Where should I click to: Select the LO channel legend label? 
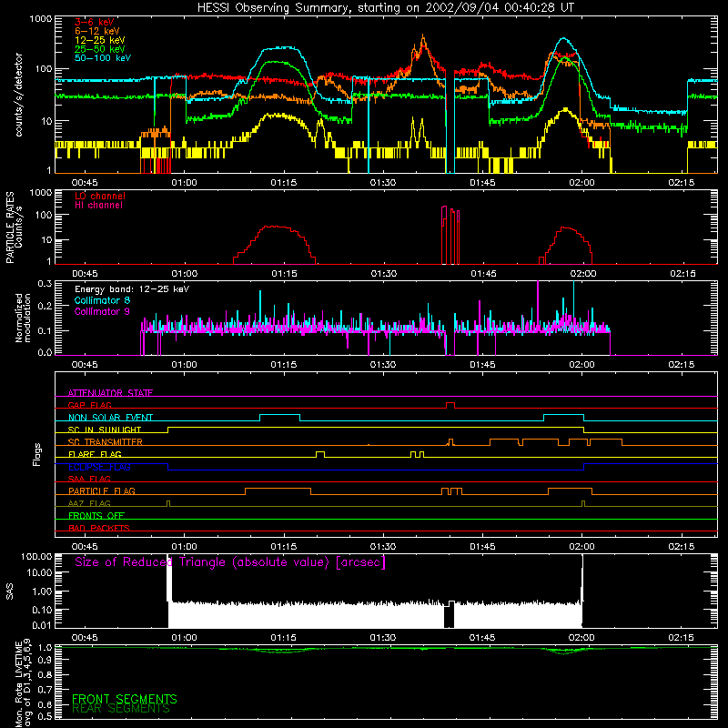(x=100, y=196)
